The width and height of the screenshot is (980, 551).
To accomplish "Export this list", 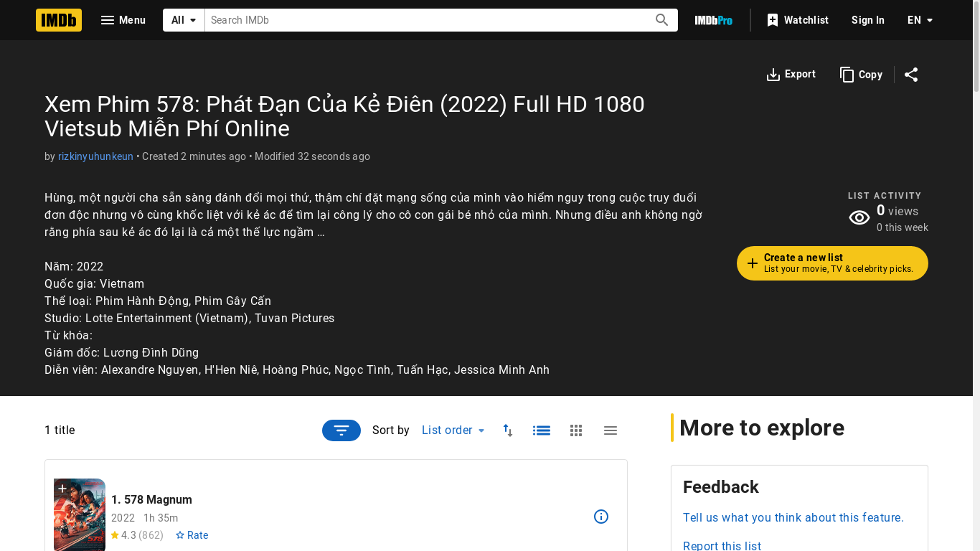I will coord(791,75).
